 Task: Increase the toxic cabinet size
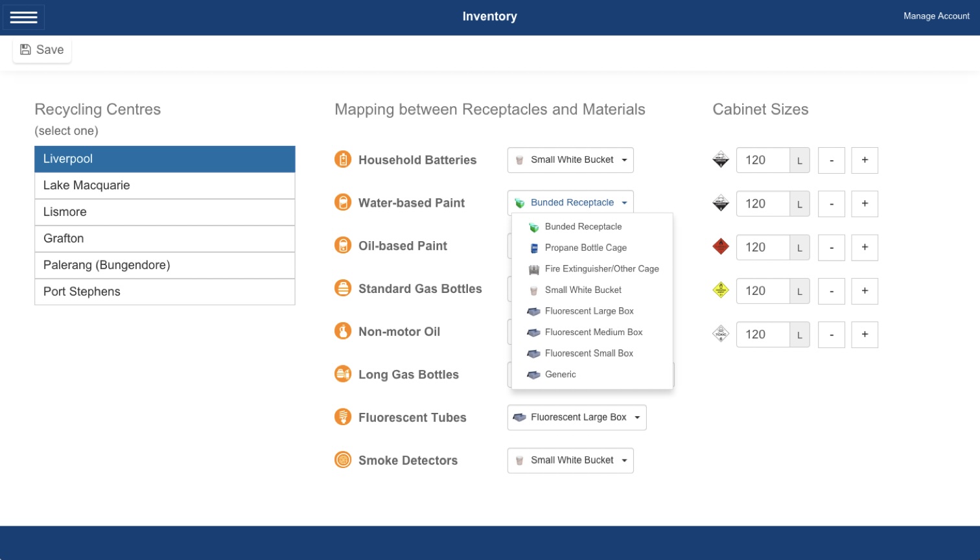pyautogui.click(x=865, y=334)
